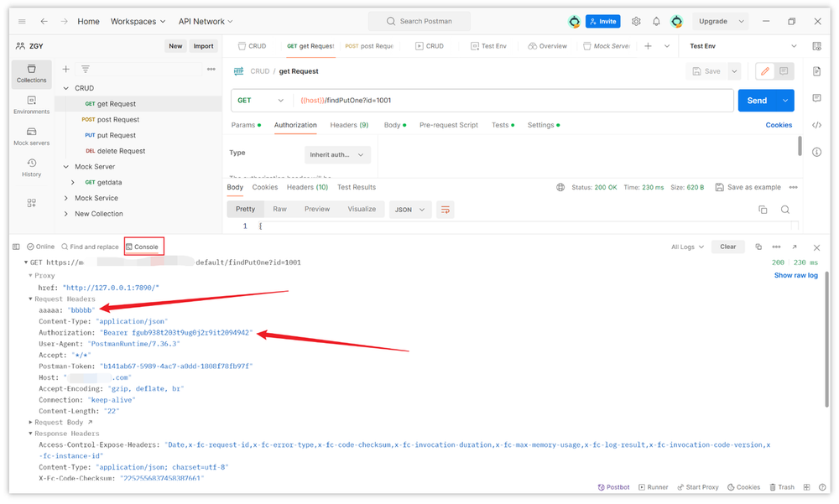This screenshot has width=839, height=504.
Task: Collapse the CRUD collection
Action: pyautogui.click(x=65, y=88)
